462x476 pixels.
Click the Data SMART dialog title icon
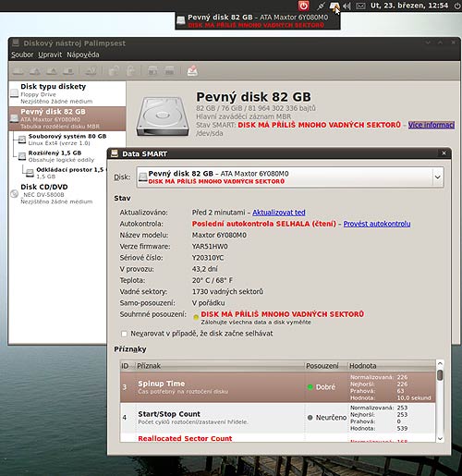115,153
